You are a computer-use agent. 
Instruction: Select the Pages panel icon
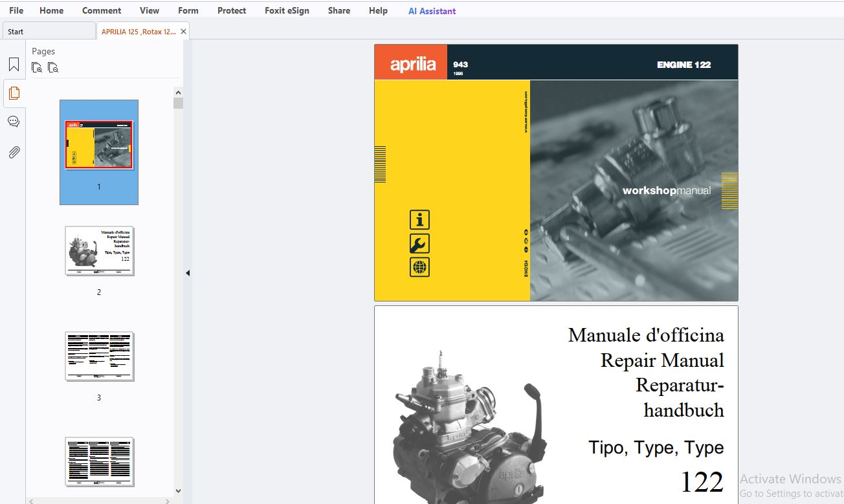click(14, 93)
